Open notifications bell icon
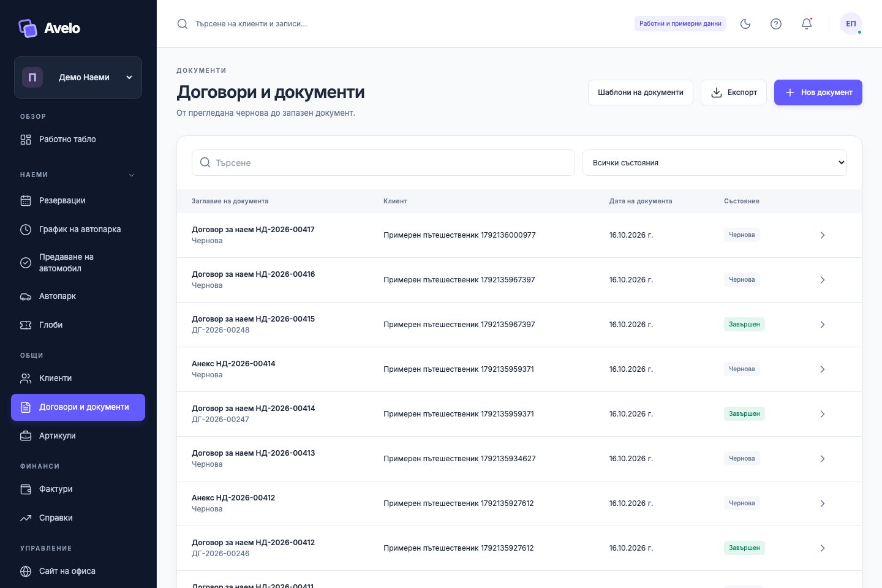This screenshot has width=882, height=588. (x=807, y=24)
